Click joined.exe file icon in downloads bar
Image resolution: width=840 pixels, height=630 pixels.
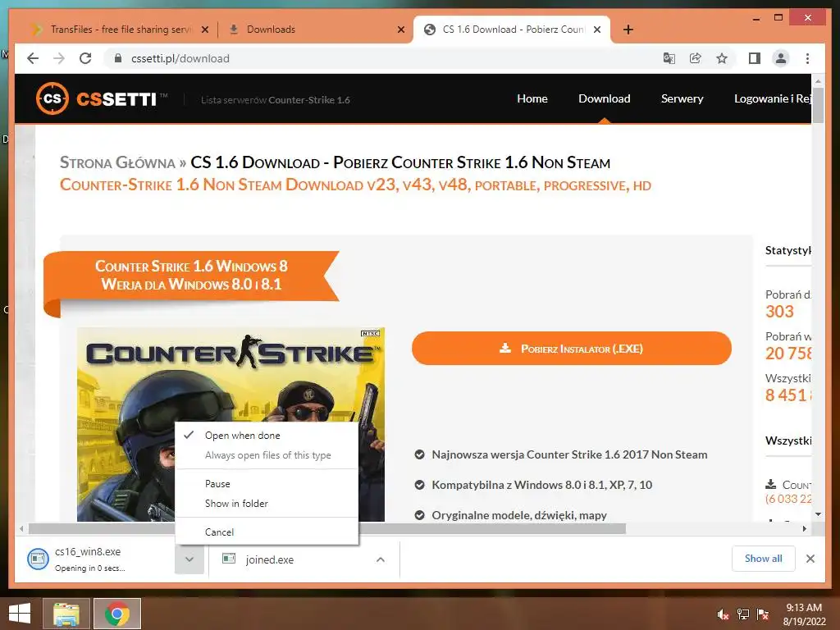tap(229, 559)
